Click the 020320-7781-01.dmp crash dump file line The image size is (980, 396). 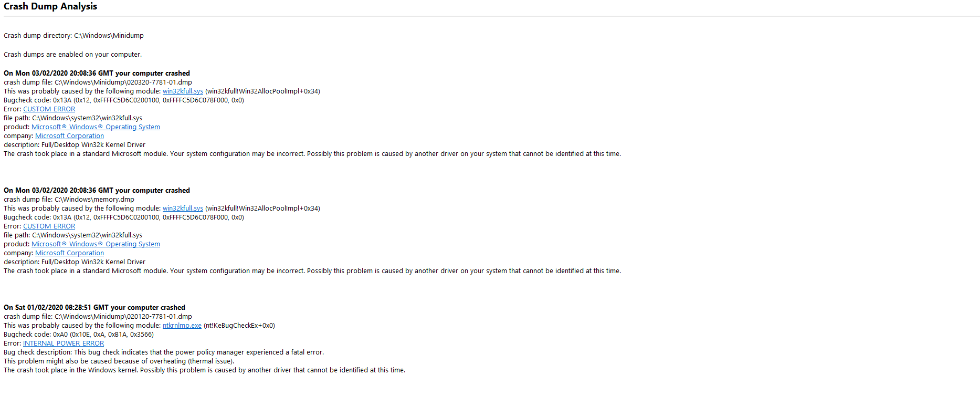click(98, 82)
